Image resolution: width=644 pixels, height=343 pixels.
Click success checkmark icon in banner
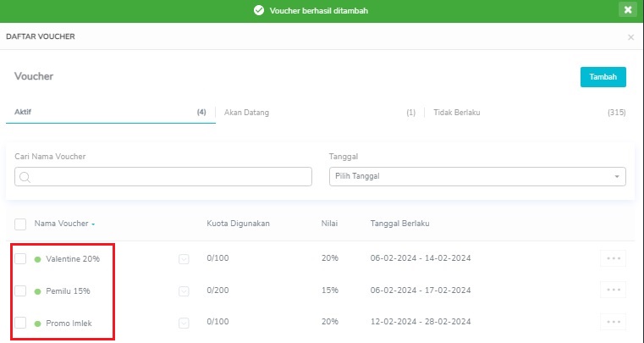pyautogui.click(x=259, y=10)
